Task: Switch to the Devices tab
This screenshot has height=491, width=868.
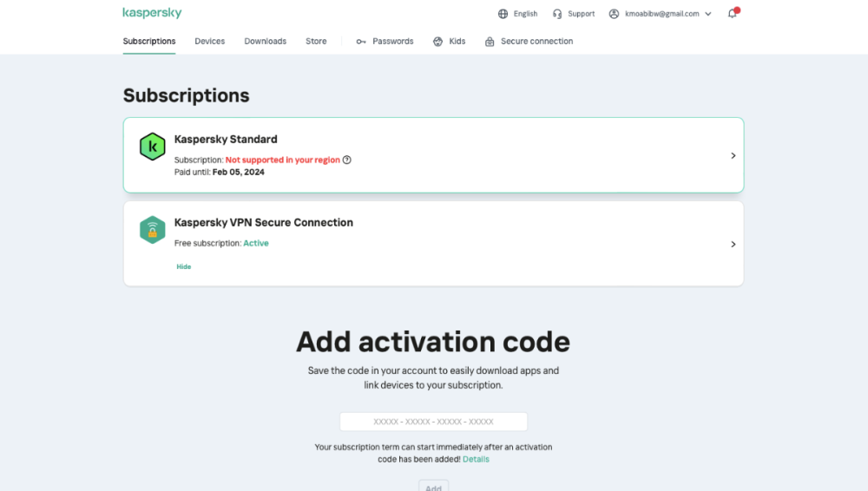Action: (x=210, y=42)
